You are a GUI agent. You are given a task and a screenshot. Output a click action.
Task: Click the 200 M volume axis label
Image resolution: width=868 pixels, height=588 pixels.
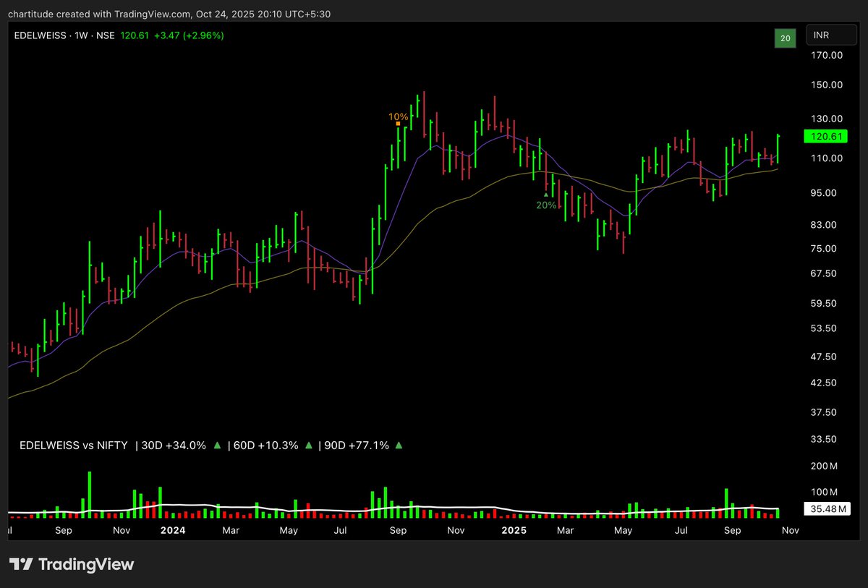[x=825, y=466]
